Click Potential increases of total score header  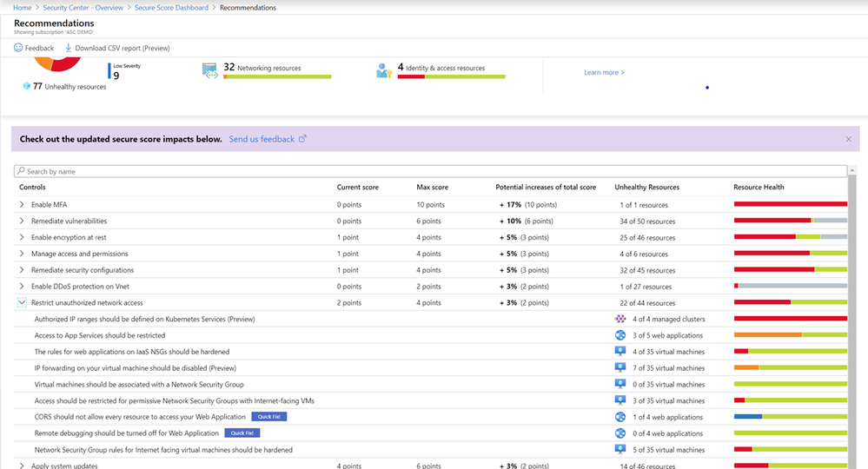click(x=546, y=187)
